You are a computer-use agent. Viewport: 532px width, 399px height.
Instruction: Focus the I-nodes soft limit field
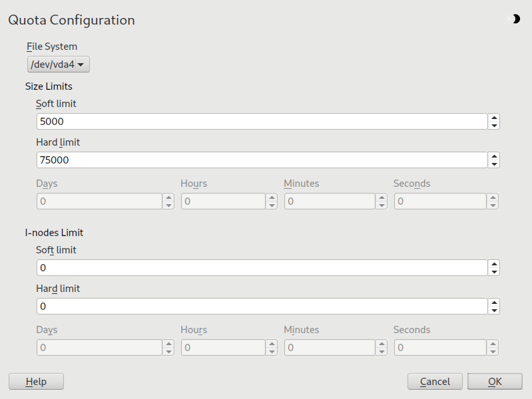(x=263, y=268)
